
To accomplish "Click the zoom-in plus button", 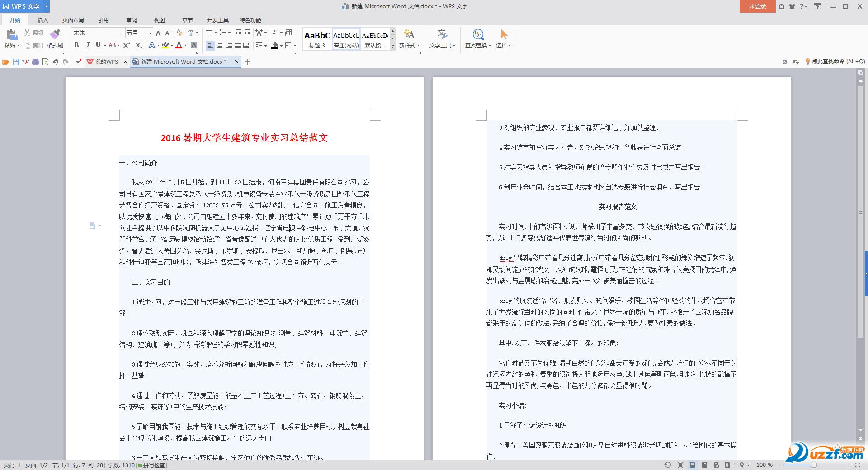I will click(x=849, y=465).
